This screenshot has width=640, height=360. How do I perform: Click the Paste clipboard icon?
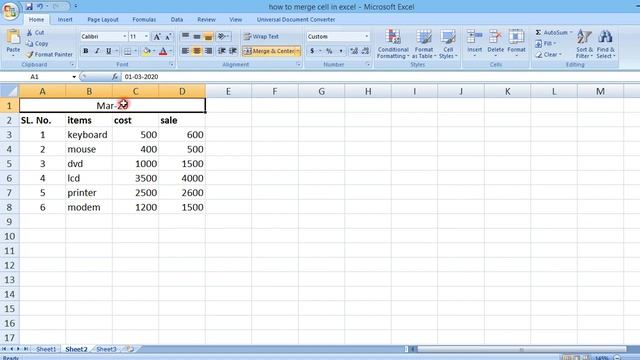tap(13, 37)
